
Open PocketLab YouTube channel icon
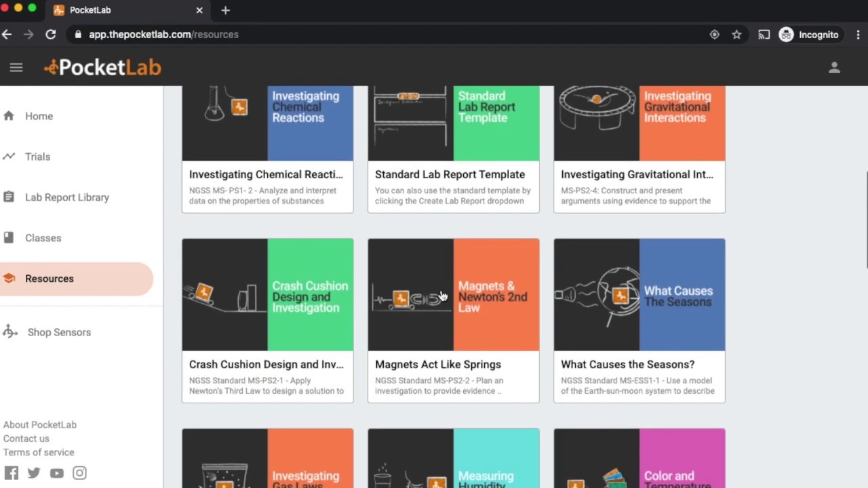[x=56, y=473]
